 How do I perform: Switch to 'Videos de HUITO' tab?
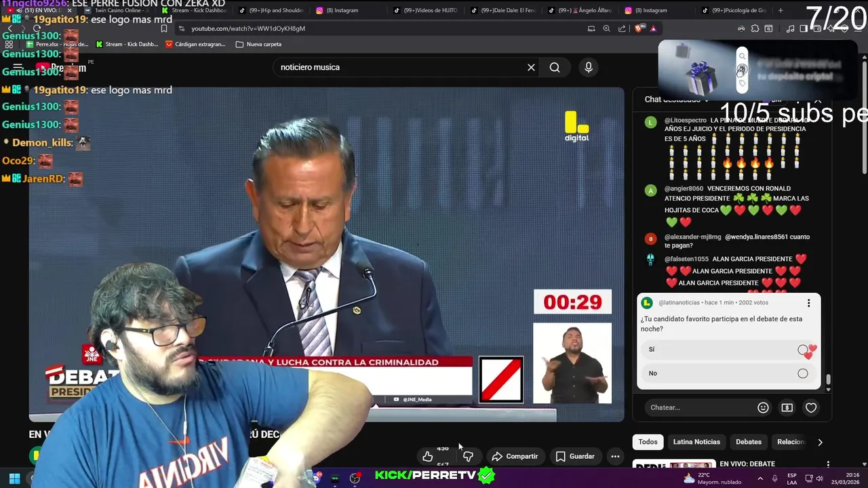point(425,10)
